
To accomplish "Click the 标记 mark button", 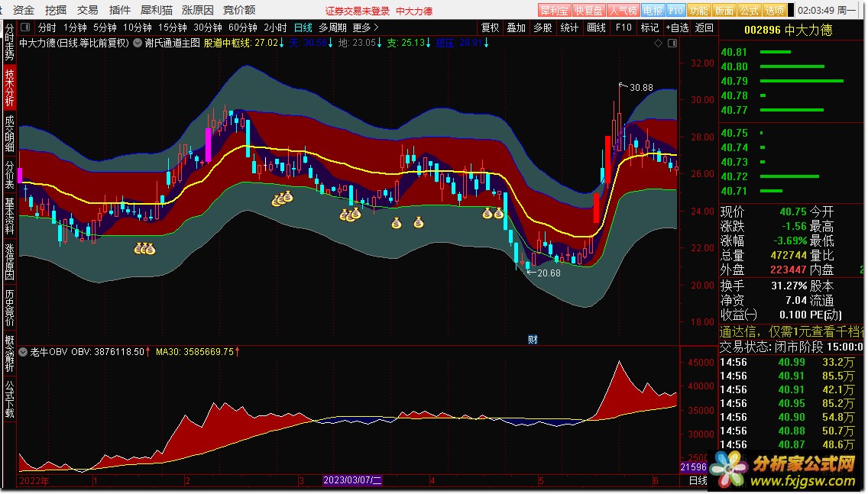I will tap(649, 27).
